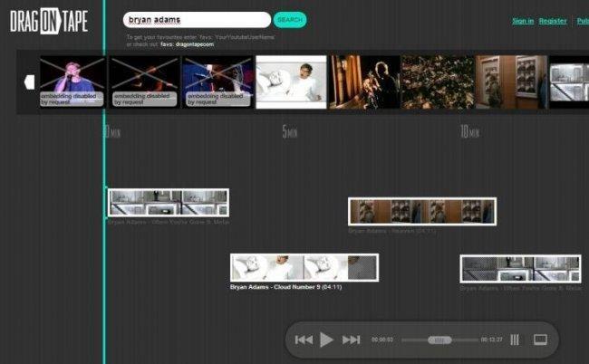Screen dimensions: 589x364
Task: Toggle fullscreen with the screen icon
Action: click(x=540, y=340)
